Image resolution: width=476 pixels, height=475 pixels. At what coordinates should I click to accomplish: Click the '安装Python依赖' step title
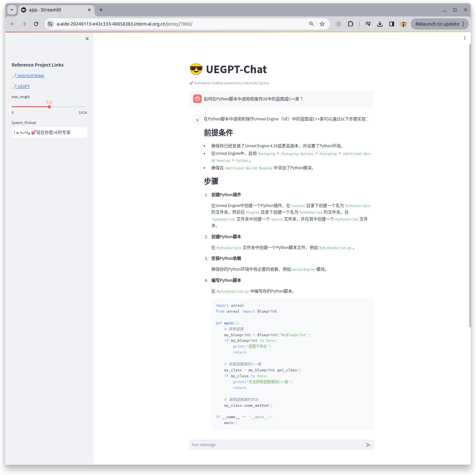[226, 258]
